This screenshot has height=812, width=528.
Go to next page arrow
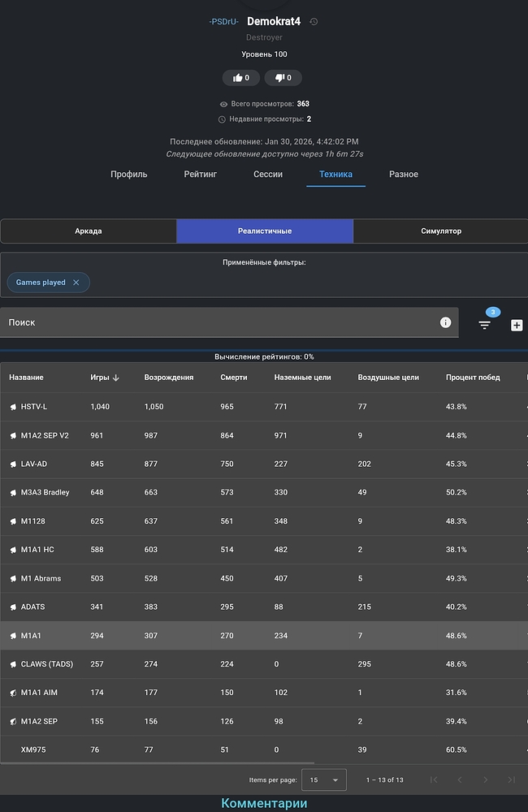point(485,780)
